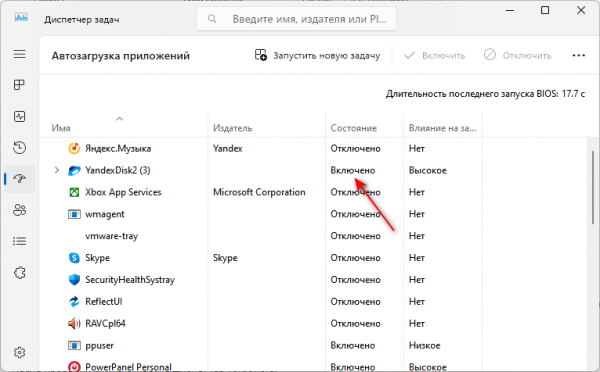Focus the search field Введите имя

297,19
